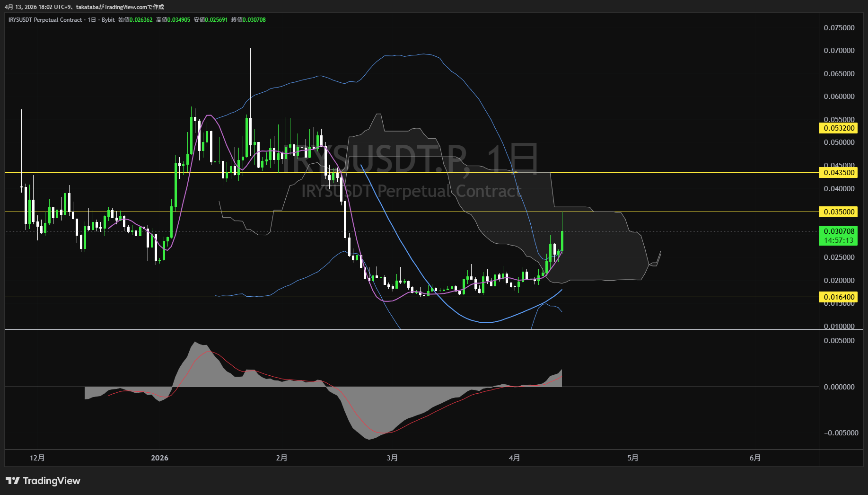Click the 0.000000 MACD zero-line scale label
Image resolution: width=868 pixels, height=495 pixels.
click(x=839, y=387)
